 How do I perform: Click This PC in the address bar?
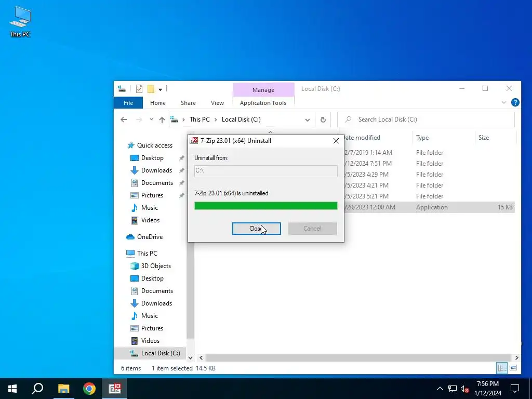tap(199, 119)
